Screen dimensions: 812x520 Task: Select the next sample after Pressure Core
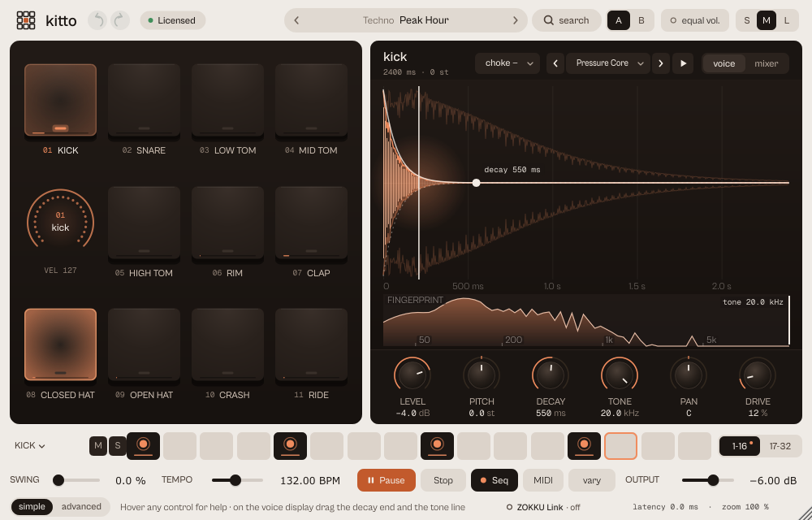click(x=661, y=63)
